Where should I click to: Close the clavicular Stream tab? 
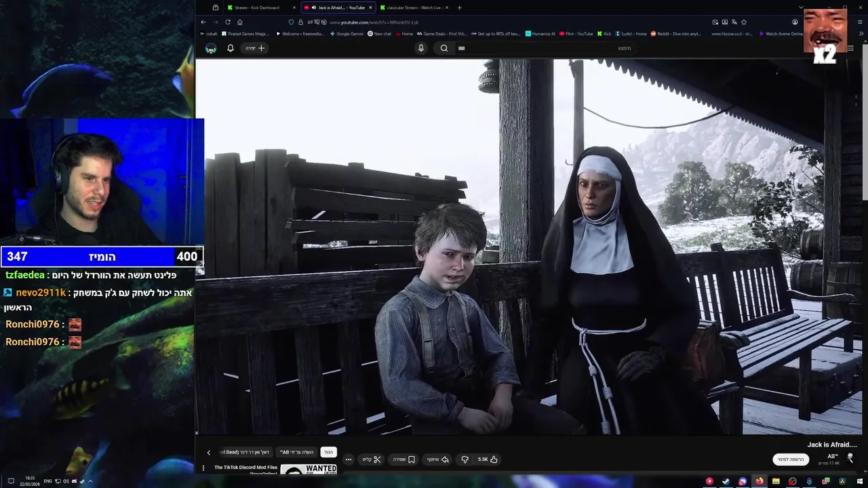click(447, 7)
